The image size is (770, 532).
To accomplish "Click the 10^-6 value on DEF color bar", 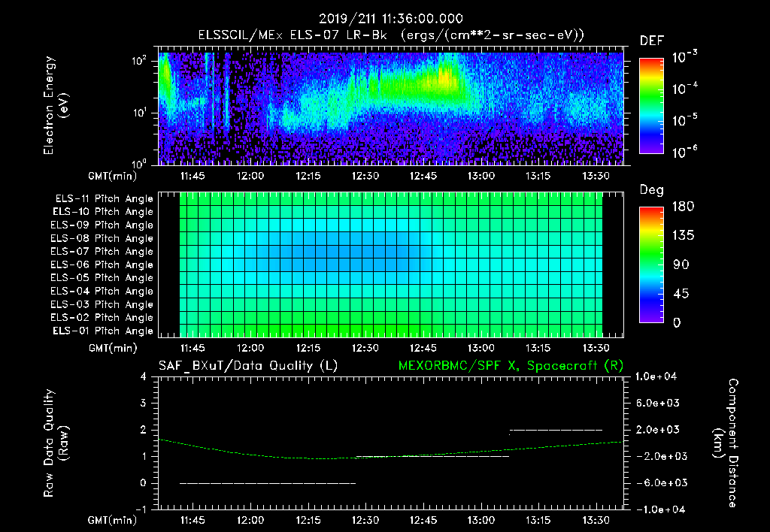I will point(684,152).
